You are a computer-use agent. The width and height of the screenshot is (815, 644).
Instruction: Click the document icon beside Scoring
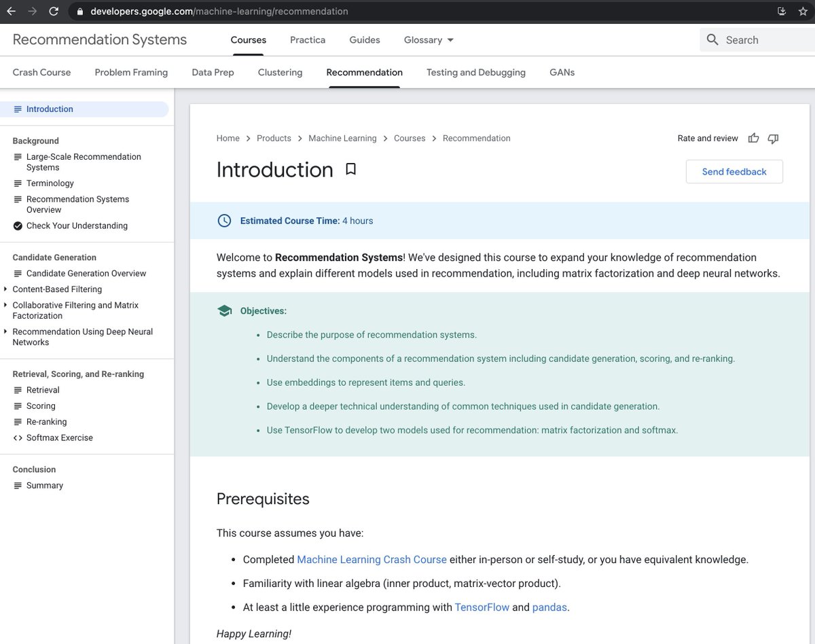18,406
